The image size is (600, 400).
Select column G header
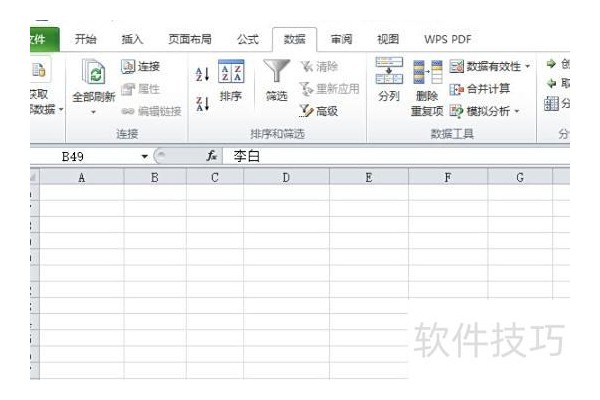tap(520, 178)
